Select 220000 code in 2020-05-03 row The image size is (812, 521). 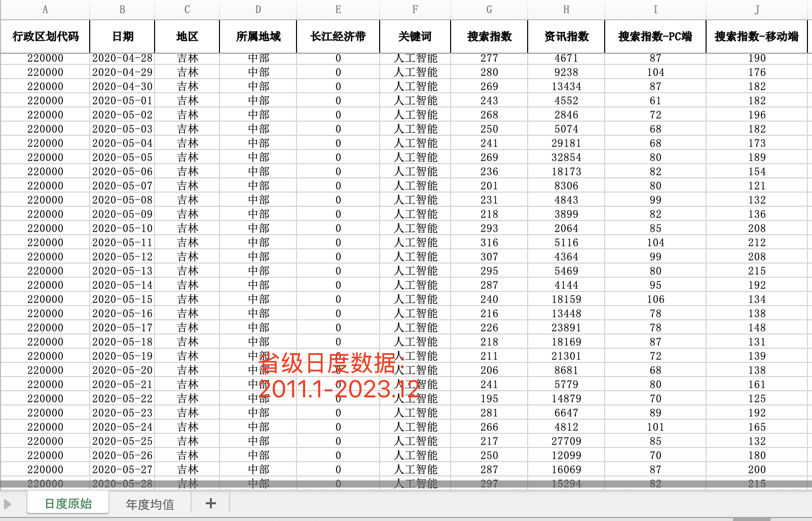click(45, 129)
